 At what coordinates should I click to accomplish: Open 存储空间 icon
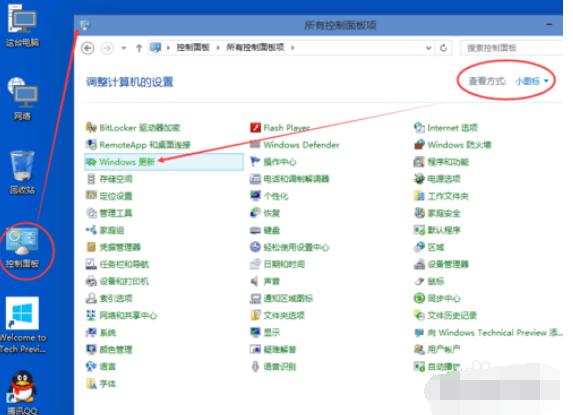[x=91, y=179]
